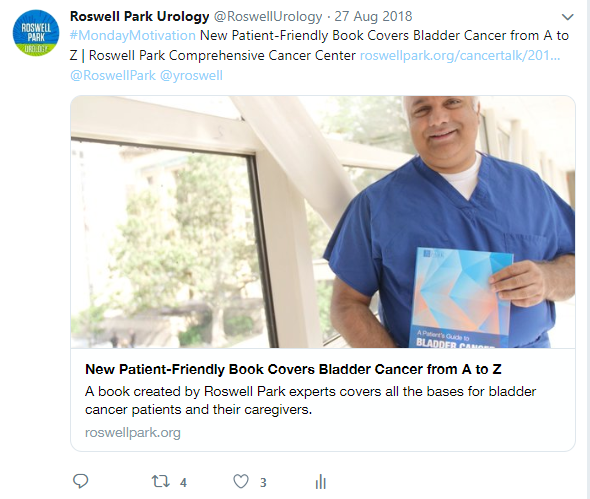
Task: Retweet this post using the arrows icon
Action: coord(161,481)
